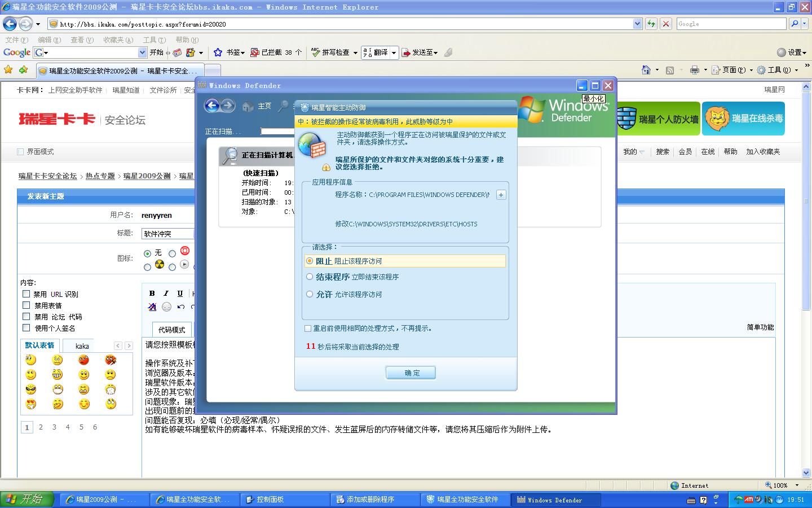Insert the sunglasses emoticon

31,389
